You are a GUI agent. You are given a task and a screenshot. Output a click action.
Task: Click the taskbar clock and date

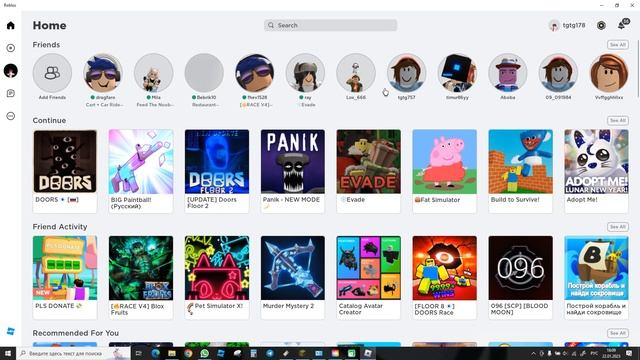tap(611, 353)
